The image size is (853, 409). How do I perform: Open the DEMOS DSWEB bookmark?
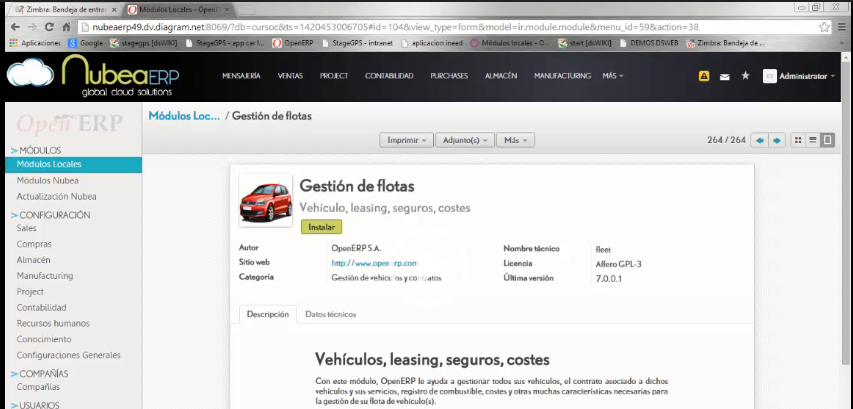click(x=649, y=43)
